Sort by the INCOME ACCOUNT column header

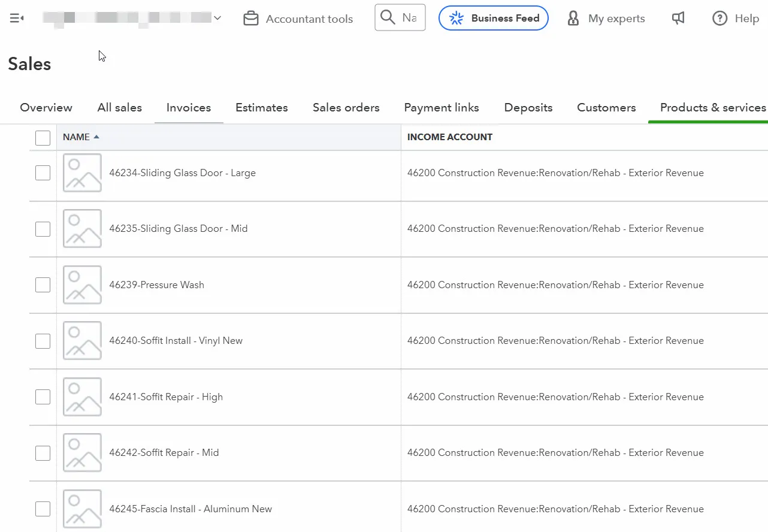pos(449,137)
